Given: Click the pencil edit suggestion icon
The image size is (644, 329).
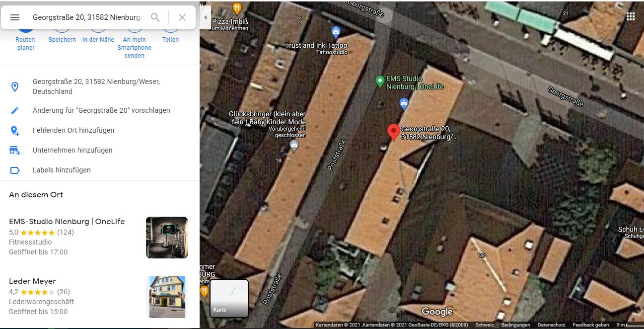Looking at the screenshot, I should click(x=15, y=110).
